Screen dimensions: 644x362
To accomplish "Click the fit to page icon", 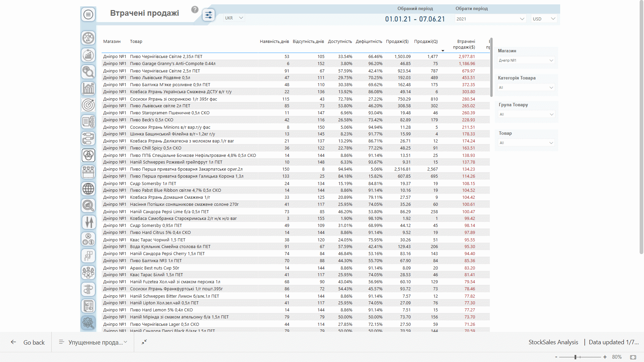I will pyautogui.click(x=633, y=357).
